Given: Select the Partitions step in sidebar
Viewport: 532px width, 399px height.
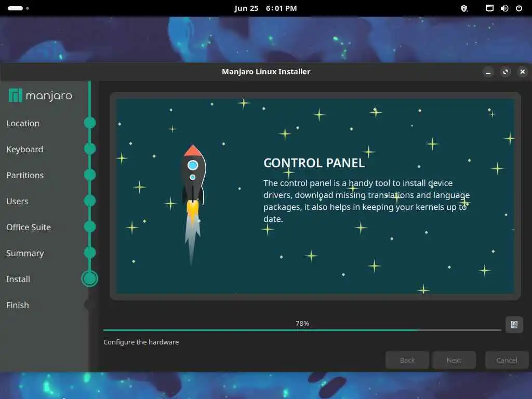Looking at the screenshot, I should point(25,176).
